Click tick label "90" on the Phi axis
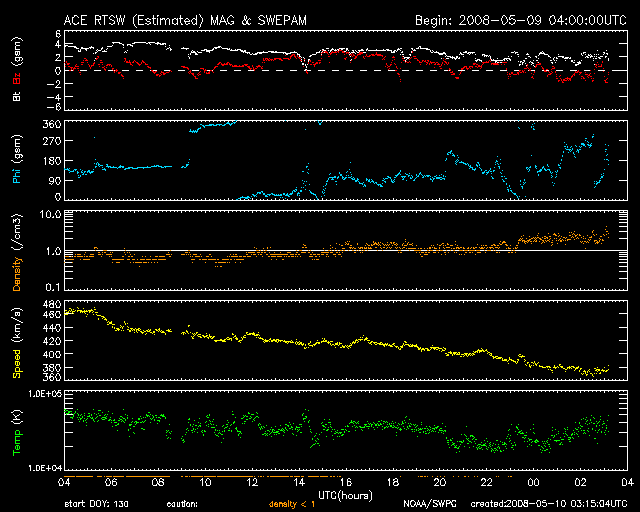This screenshot has width=640, height=512. tap(55, 181)
